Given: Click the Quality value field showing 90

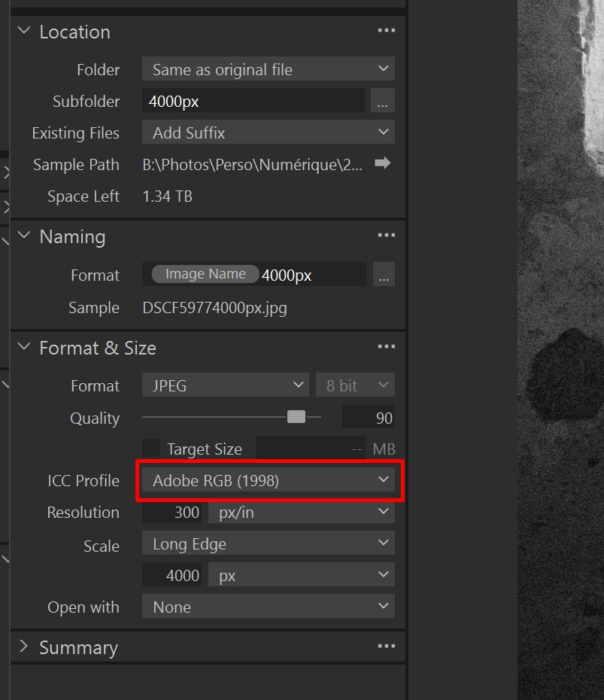Looking at the screenshot, I should pos(369,418).
